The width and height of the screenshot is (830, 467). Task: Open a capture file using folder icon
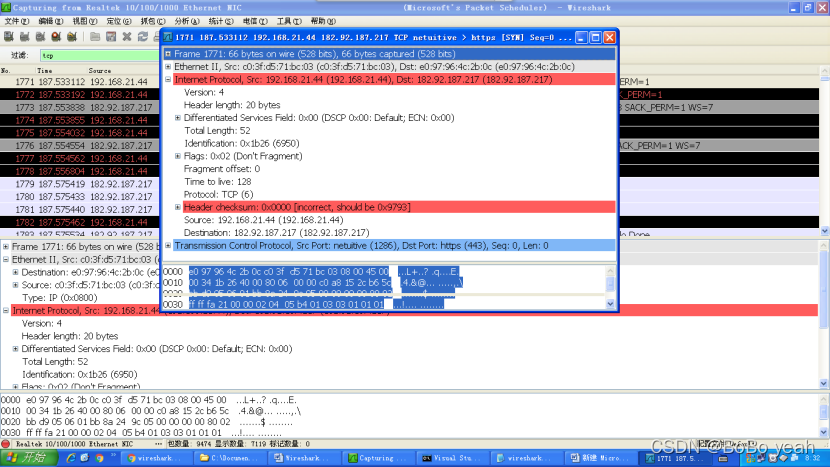(x=95, y=37)
